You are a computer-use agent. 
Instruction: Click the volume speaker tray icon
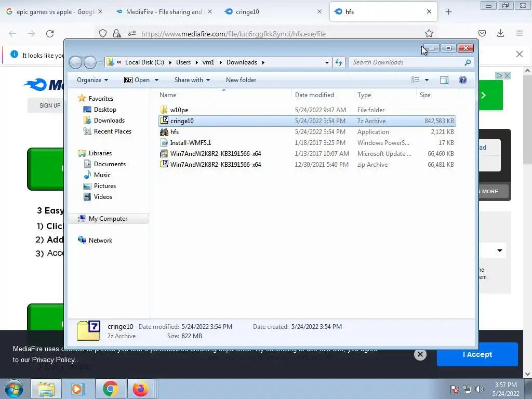pyautogui.click(x=479, y=389)
